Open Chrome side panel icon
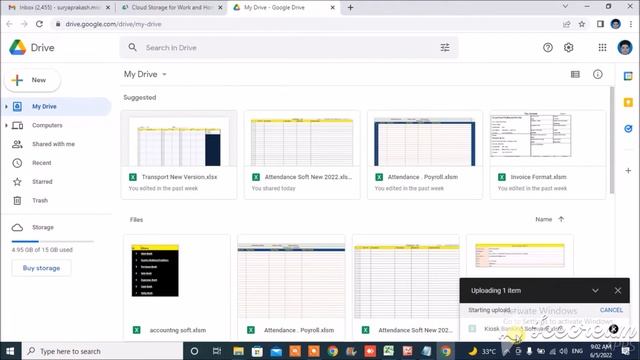This screenshot has width=640, height=360. tap(600, 24)
